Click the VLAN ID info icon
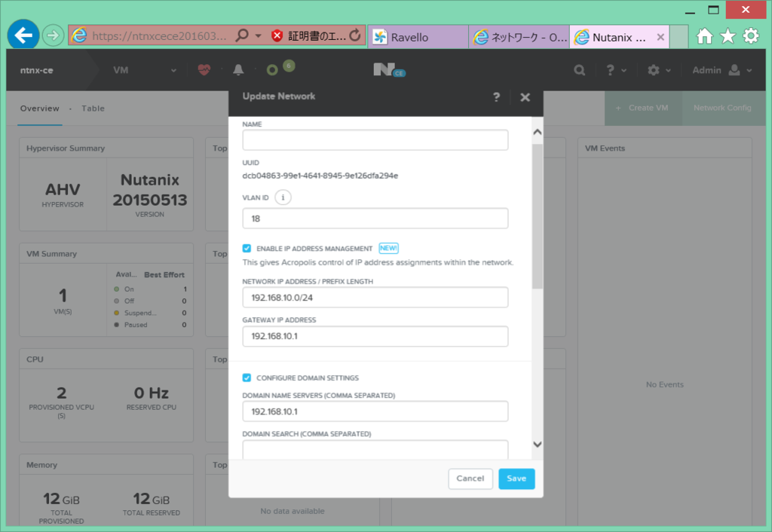The image size is (772, 532). [283, 197]
